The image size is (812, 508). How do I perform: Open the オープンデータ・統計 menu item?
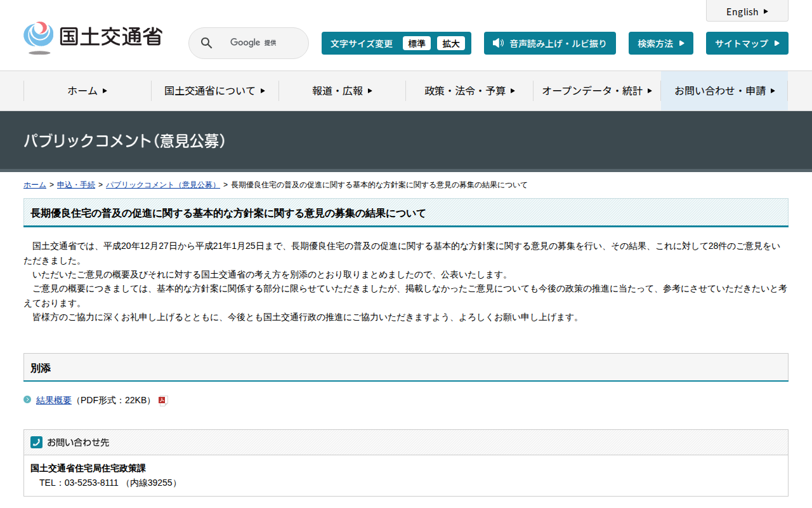pos(596,91)
